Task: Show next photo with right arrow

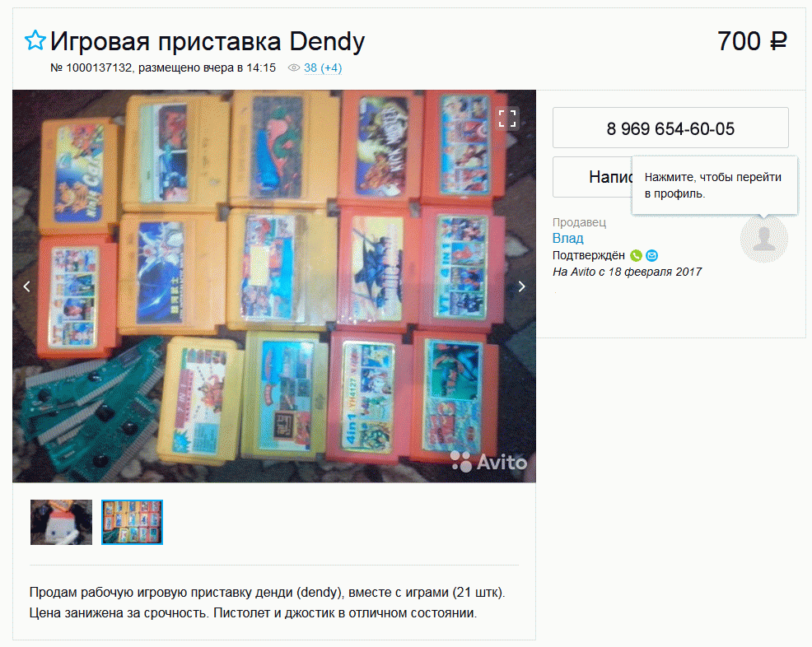Action: point(521,286)
